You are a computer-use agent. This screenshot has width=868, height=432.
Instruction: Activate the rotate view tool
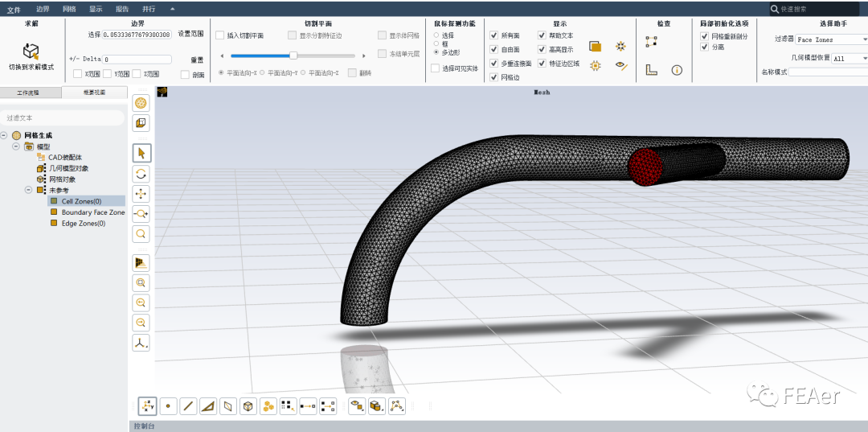pyautogui.click(x=141, y=174)
